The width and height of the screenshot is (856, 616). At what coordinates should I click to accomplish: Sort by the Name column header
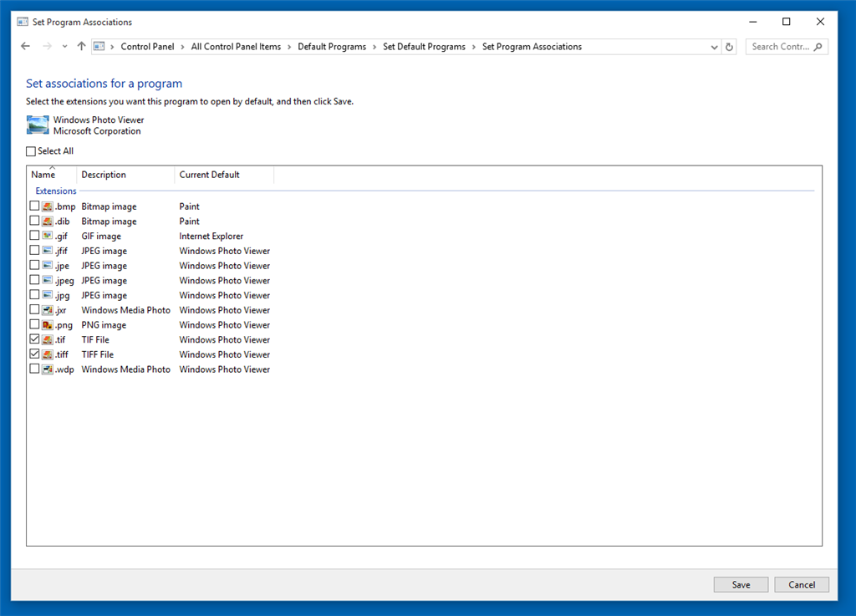52,175
